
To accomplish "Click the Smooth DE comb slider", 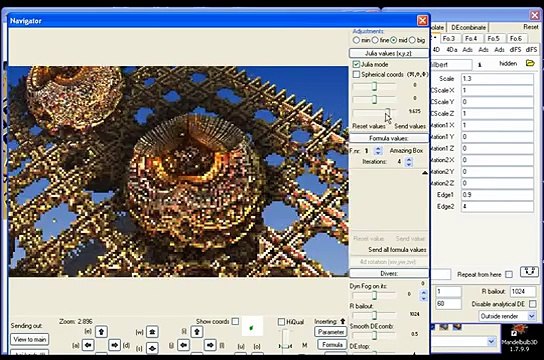I will pyautogui.click(x=374, y=335).
